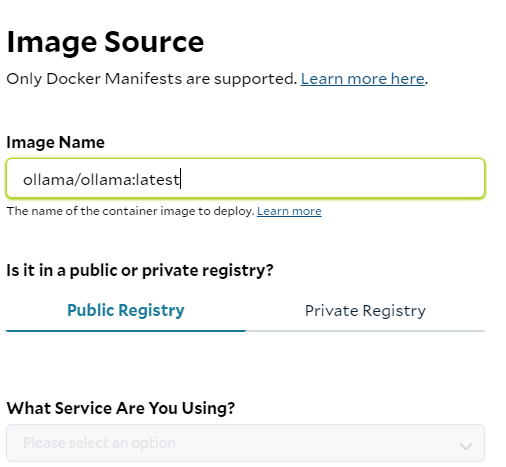Image resolution: width=506 pixels, height=467 pixels.
Task: Click the 'Image Source' heading
Action: click(105, 42)
